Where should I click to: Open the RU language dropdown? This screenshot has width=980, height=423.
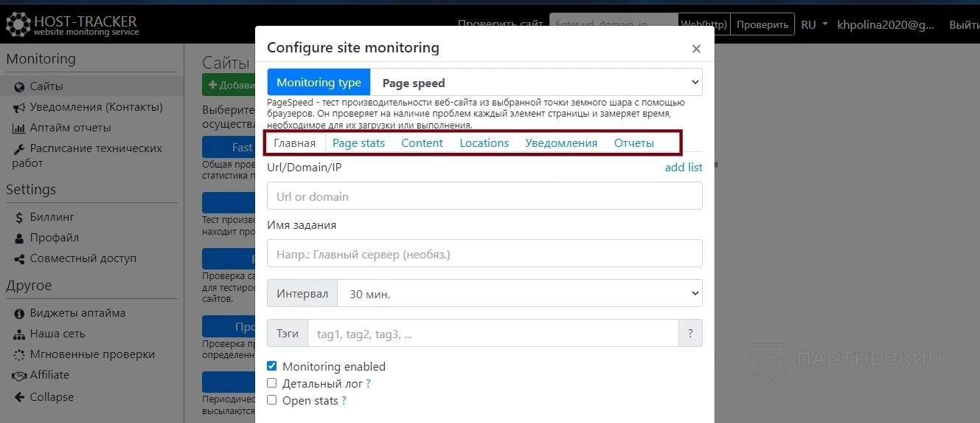(814, 24)
